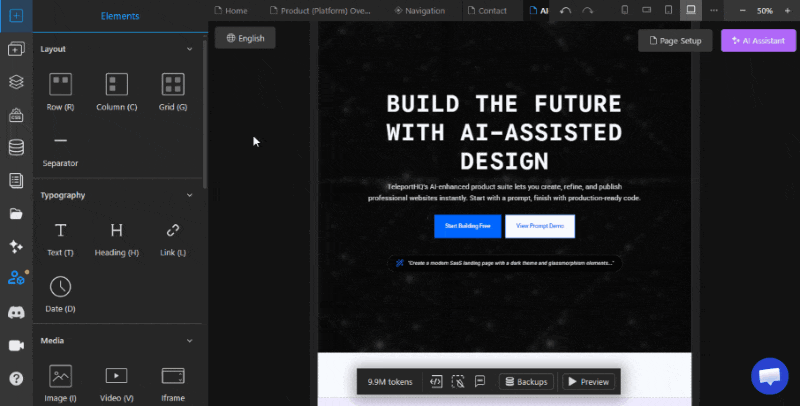
Task: Click the redo arrow
Action: [x=588, y=10]
